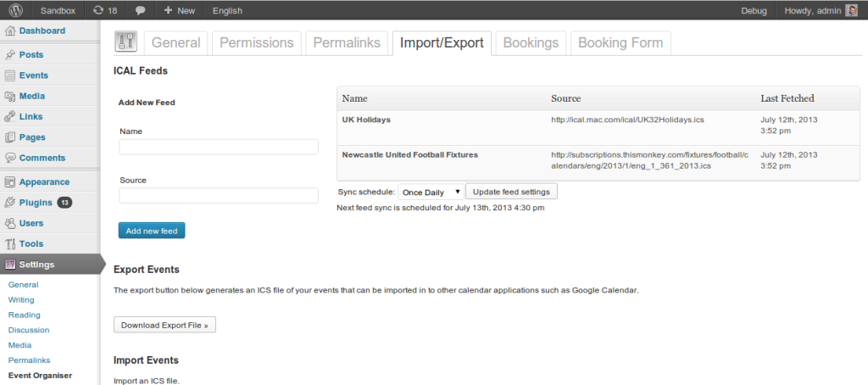The height and width of the screenshot is (385, 868).
Task: Click the Update feed settings button
Action: pyautogui.click(x=511, y=192)
